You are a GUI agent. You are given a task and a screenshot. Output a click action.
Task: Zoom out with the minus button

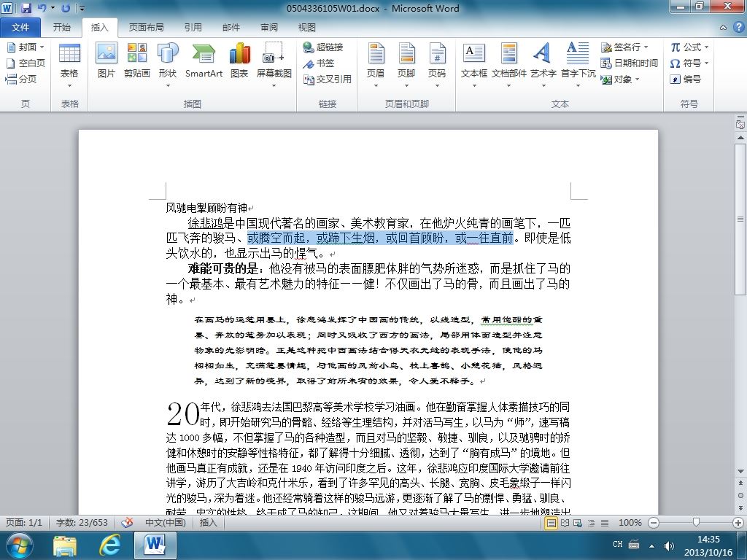(x=654, y=523)
